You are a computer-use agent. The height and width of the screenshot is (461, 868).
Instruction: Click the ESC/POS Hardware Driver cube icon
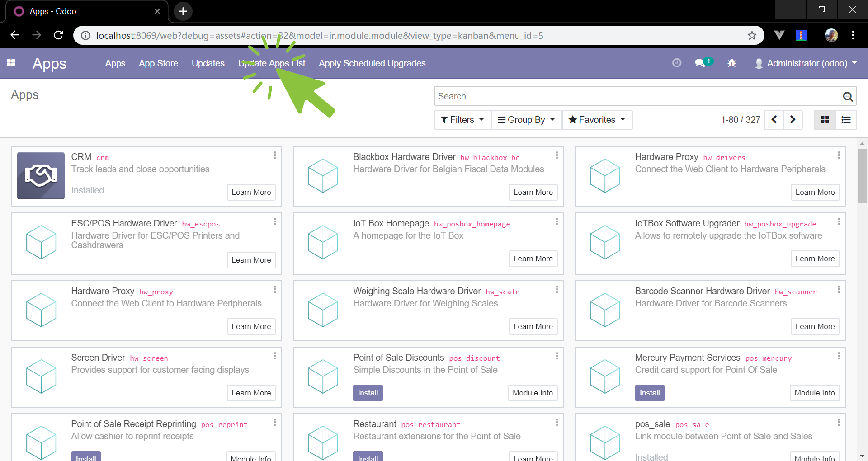[41, 242]
